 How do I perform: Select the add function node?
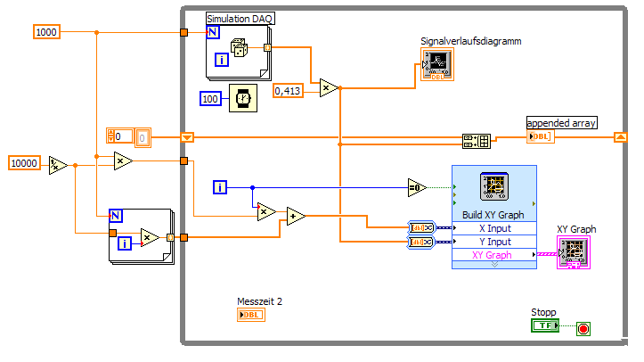[296, 216]
